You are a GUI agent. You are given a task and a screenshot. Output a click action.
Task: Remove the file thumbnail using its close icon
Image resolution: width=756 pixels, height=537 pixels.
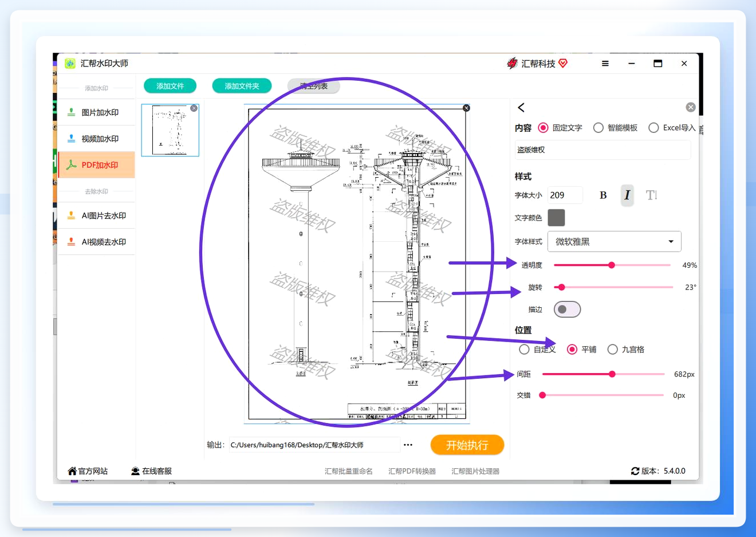[x=194, y=108]
